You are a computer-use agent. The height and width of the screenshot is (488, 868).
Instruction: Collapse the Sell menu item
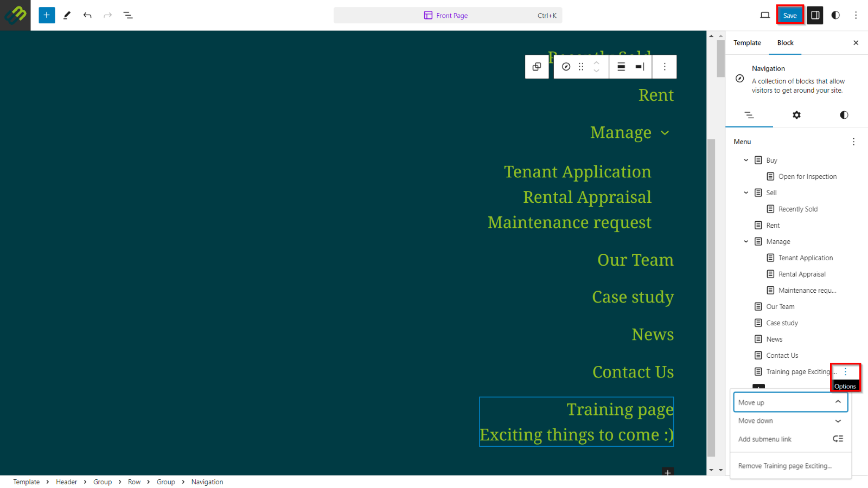746,192
